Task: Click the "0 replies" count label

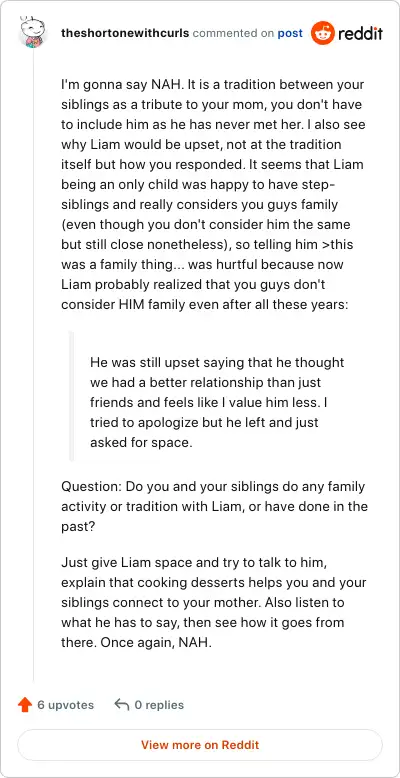Action: tap(159, 705)
